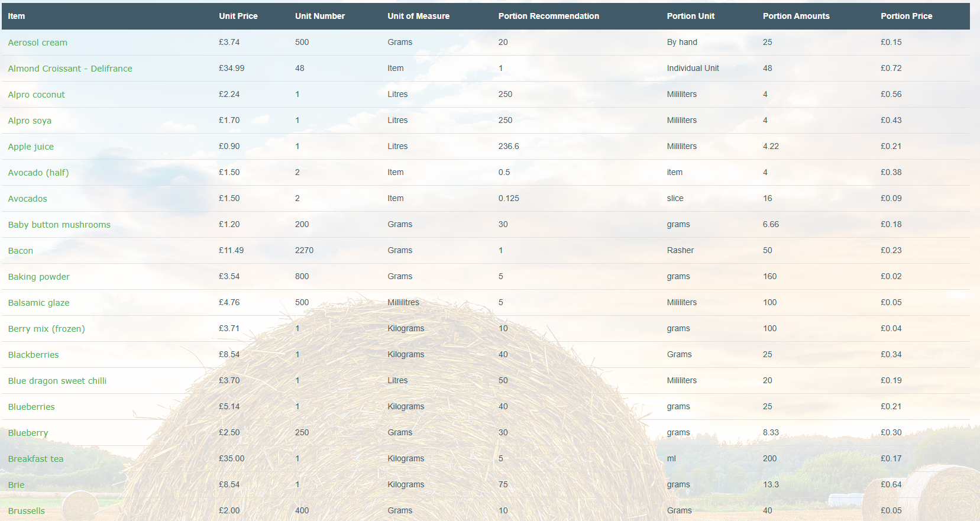Image resolution: width=980 pixels, height=521 pixels.
Task: Click Almond Croissant - Delifrance link
Action: [x=70, y=69]
